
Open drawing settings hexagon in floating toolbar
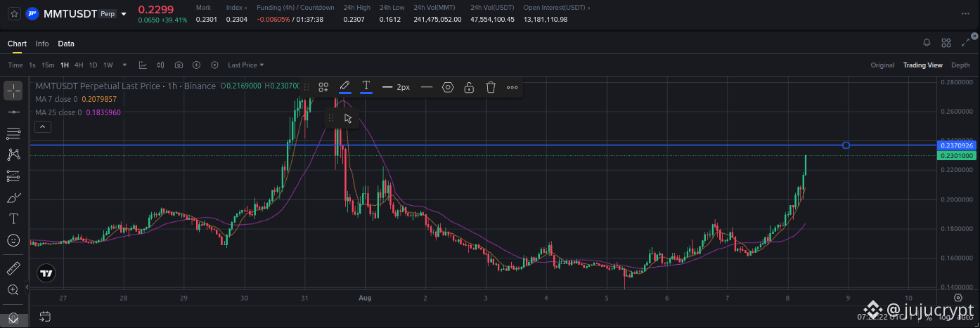[448, 87]
